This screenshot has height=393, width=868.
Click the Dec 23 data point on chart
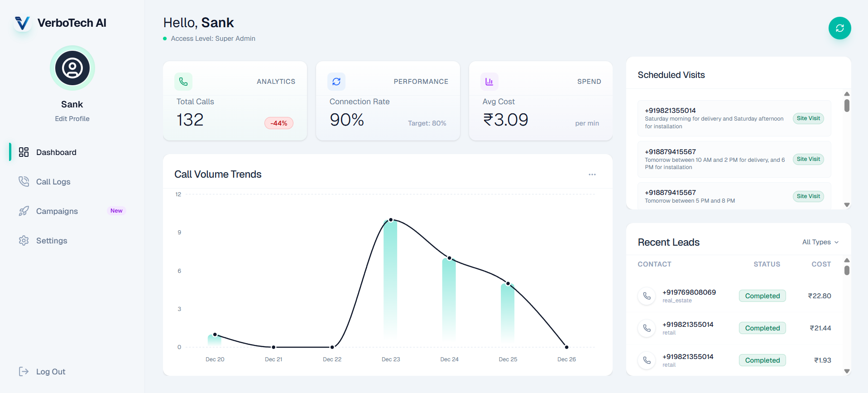[x=391, y=220]
